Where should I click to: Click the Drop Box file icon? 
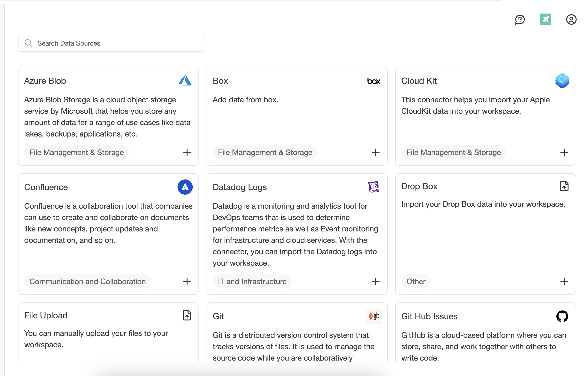(564, 186)
